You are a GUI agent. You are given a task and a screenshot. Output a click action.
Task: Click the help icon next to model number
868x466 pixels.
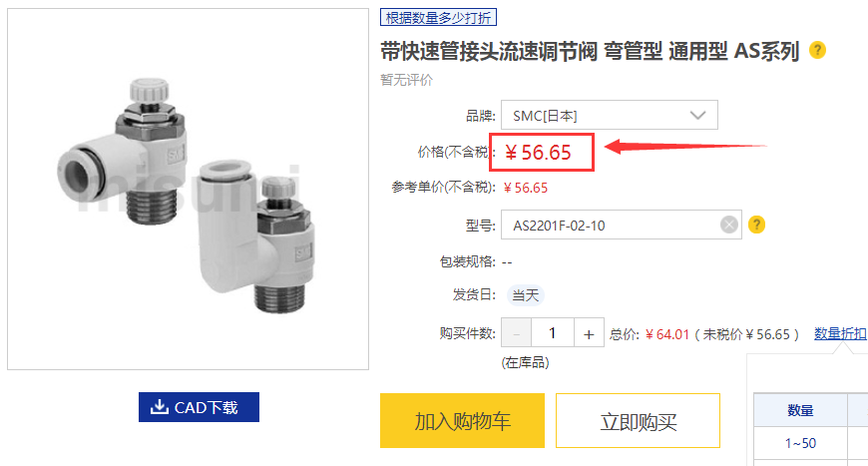click(756, 225)
